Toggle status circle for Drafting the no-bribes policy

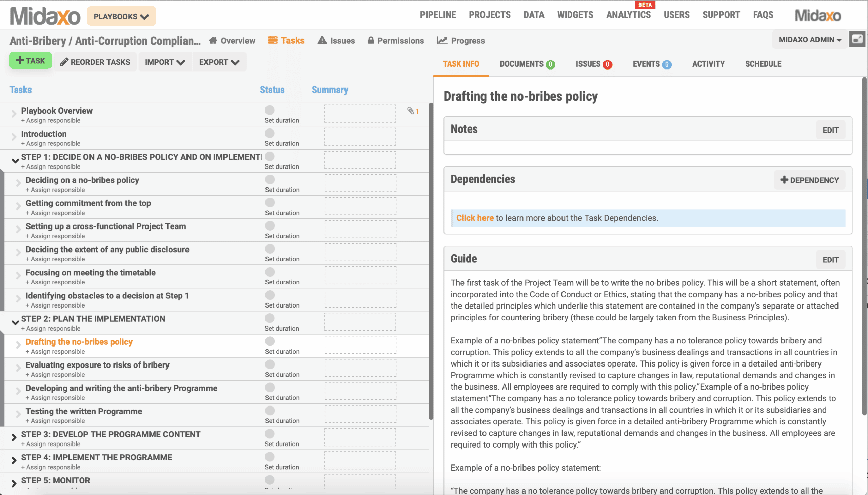tap(270, 341)
